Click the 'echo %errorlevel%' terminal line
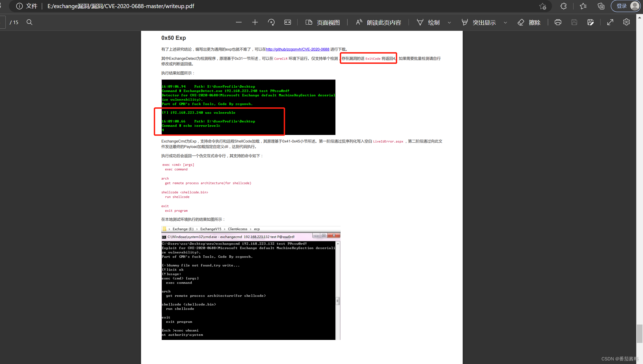Image resolution: width=643 pixels, height=364 pixels. pos(191,125)
